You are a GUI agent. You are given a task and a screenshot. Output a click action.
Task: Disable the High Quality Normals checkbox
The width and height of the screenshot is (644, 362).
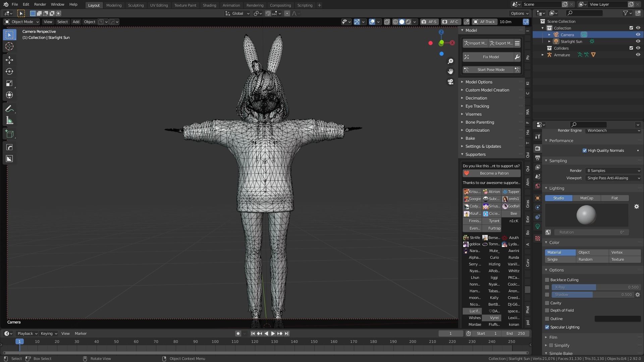[x=585, y=150]
